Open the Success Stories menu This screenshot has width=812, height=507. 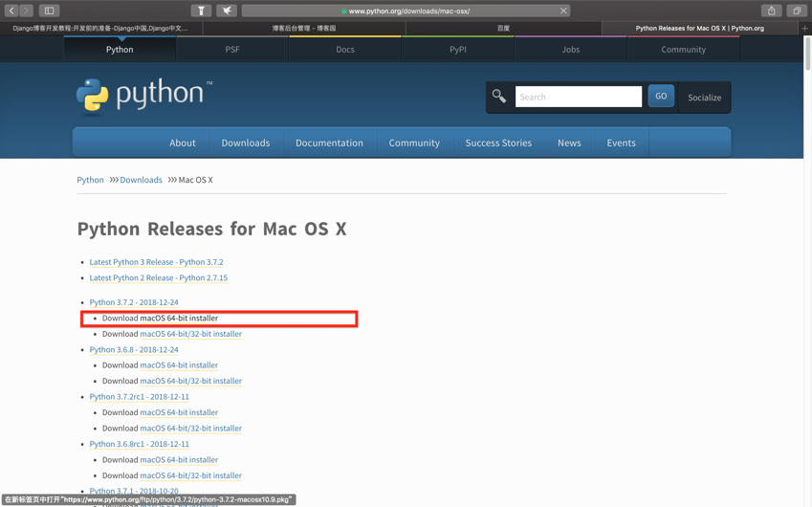[x=498, y=143]
